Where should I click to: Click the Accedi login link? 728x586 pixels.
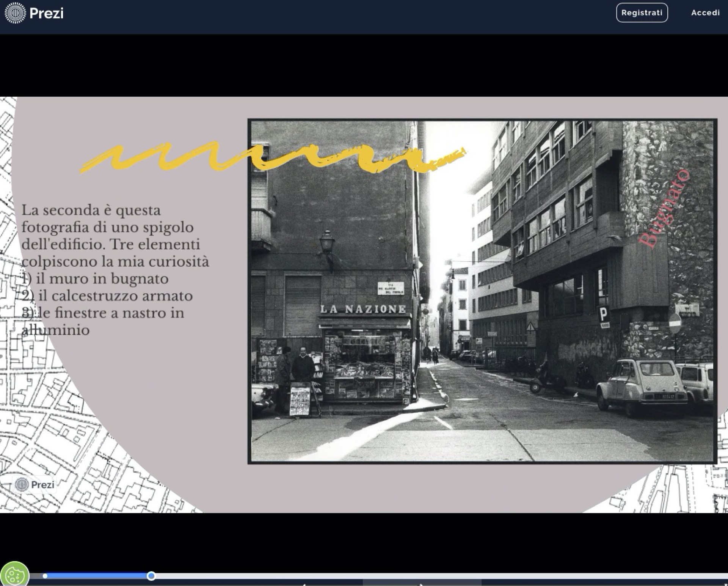[x=705, y=13]
